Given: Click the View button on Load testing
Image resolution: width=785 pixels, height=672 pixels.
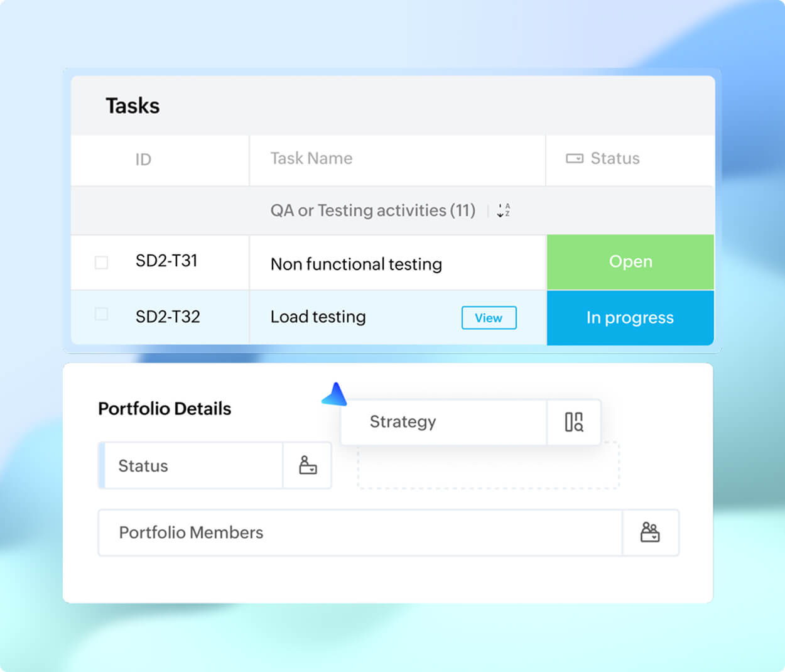Looking at the screenshot, I should coord(489,318).
